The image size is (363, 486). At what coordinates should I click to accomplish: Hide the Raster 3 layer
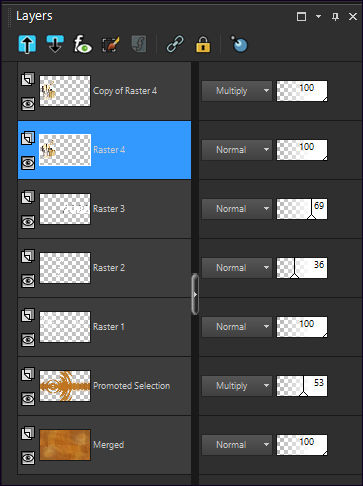pyautogui.click(x=28, y=222)
